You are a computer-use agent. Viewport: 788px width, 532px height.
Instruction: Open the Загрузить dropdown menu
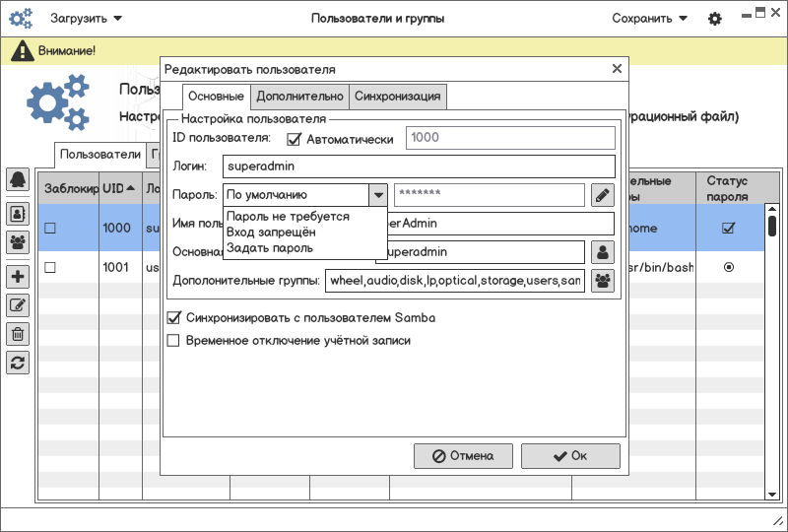(86, 19)
